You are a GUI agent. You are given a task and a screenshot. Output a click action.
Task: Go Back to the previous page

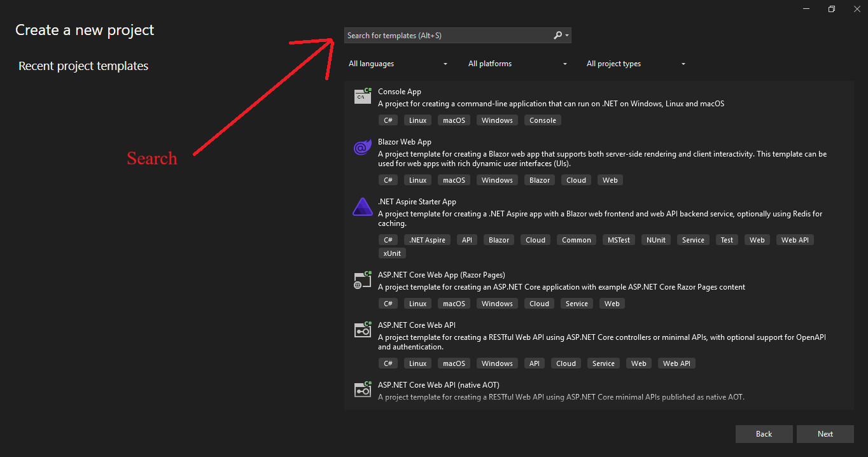pyautogui.click(x=764, y=434)
